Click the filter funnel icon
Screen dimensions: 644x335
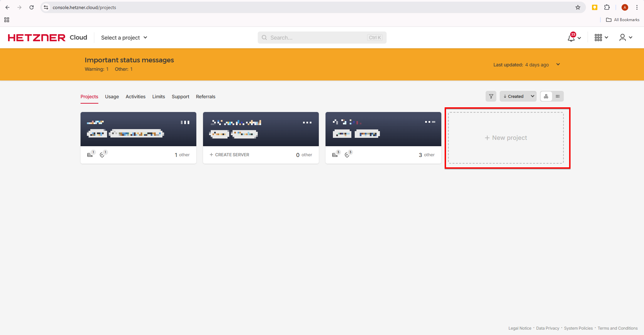coord(491,96)
